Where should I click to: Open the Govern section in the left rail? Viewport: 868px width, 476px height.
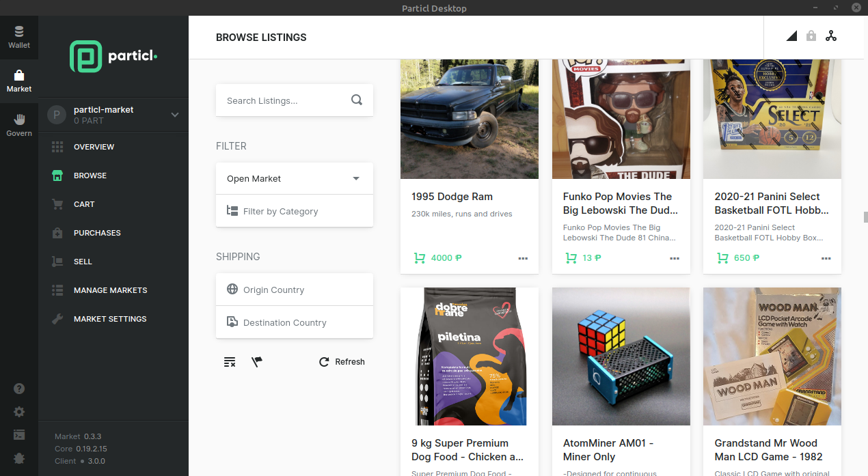click(x=19, y=126)
